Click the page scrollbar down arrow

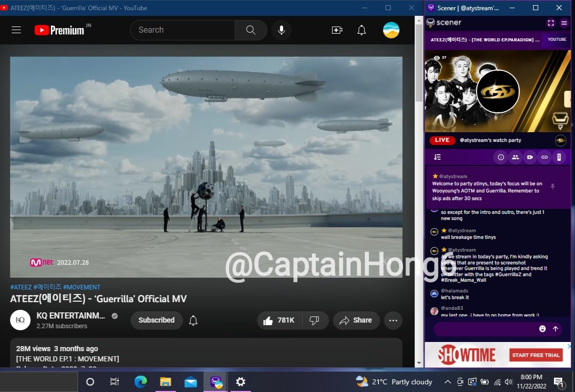(419, 363)
